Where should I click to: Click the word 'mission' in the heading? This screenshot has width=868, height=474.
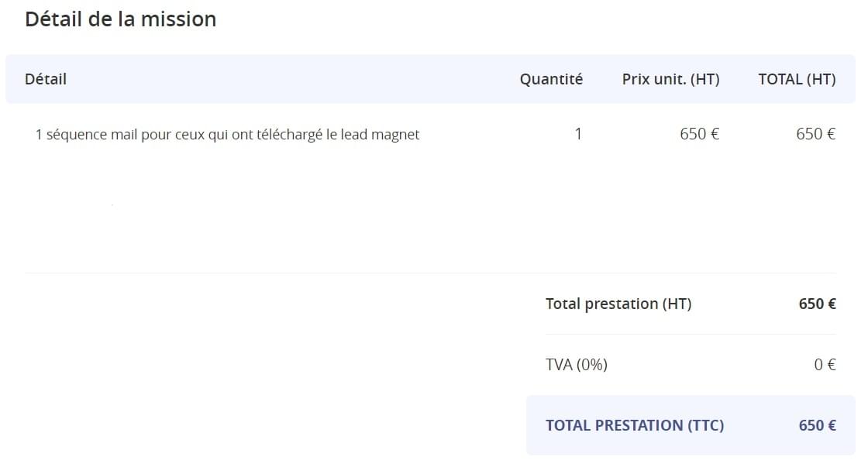tap(178, 19)
